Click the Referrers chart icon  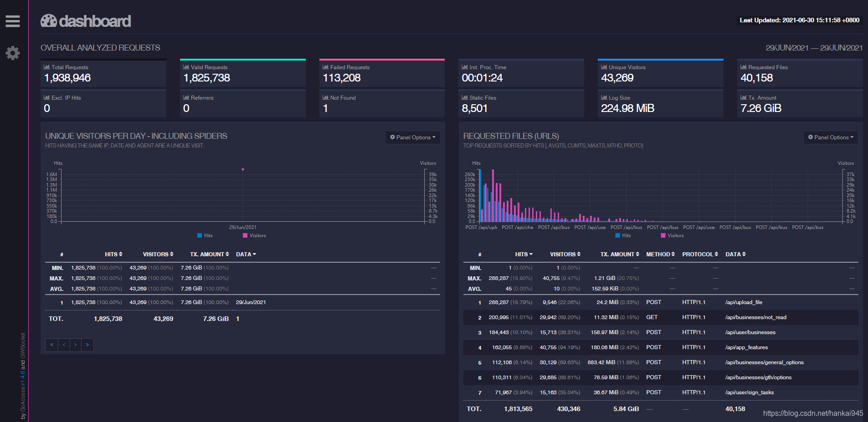pos(186,97)
